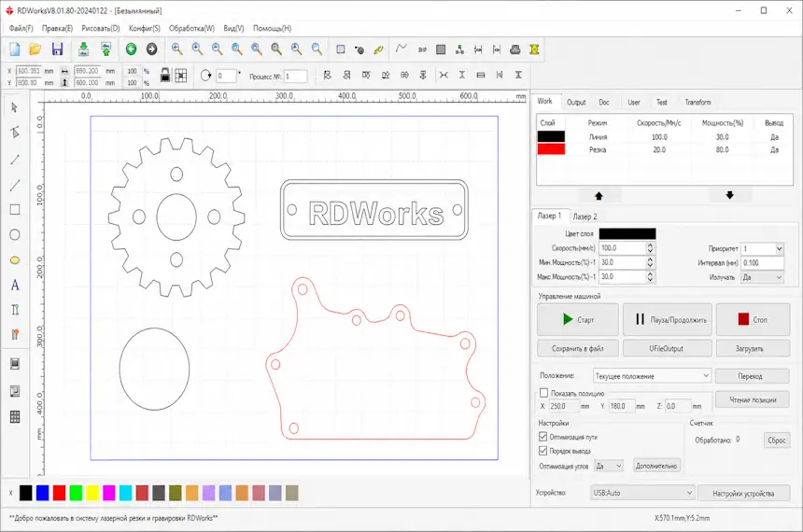This screenshot has height=532, width=803.
Task: Click the UFileOutput button
Action: (667, 349)
